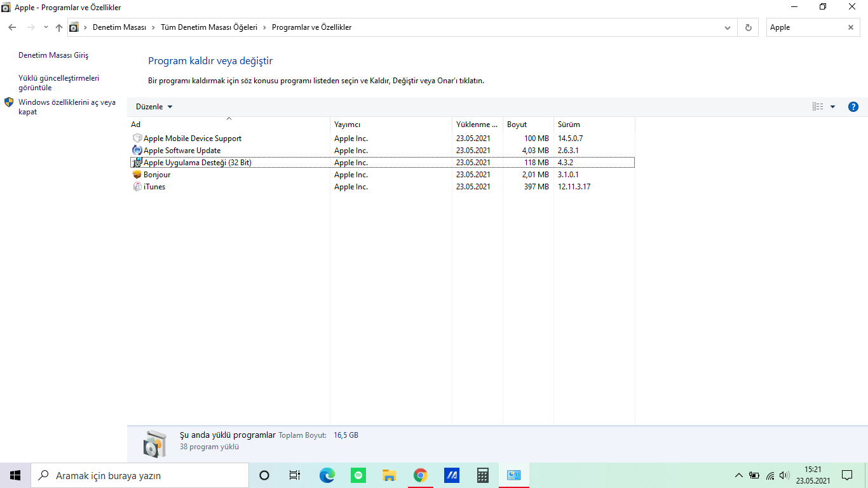The height and width of the screenshot is (488, 868).
Task: Open help with the blue question mark
Action: [853, 107]
